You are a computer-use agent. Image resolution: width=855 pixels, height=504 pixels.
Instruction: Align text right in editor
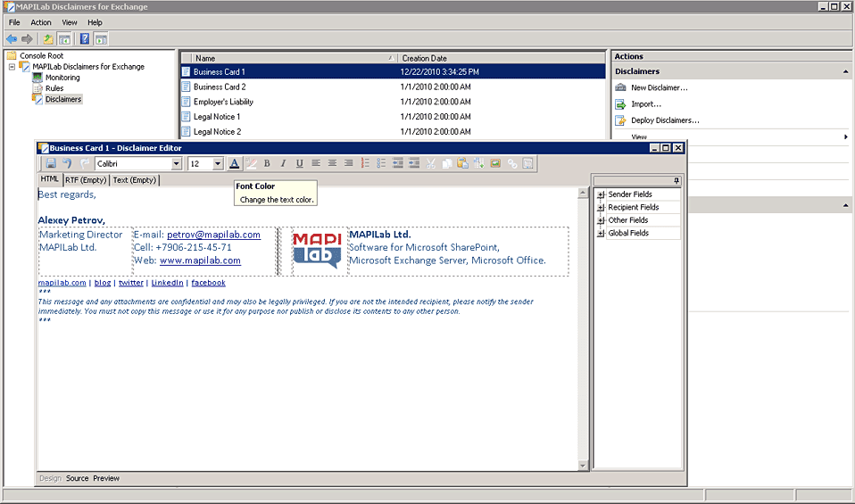pos(348,163)
